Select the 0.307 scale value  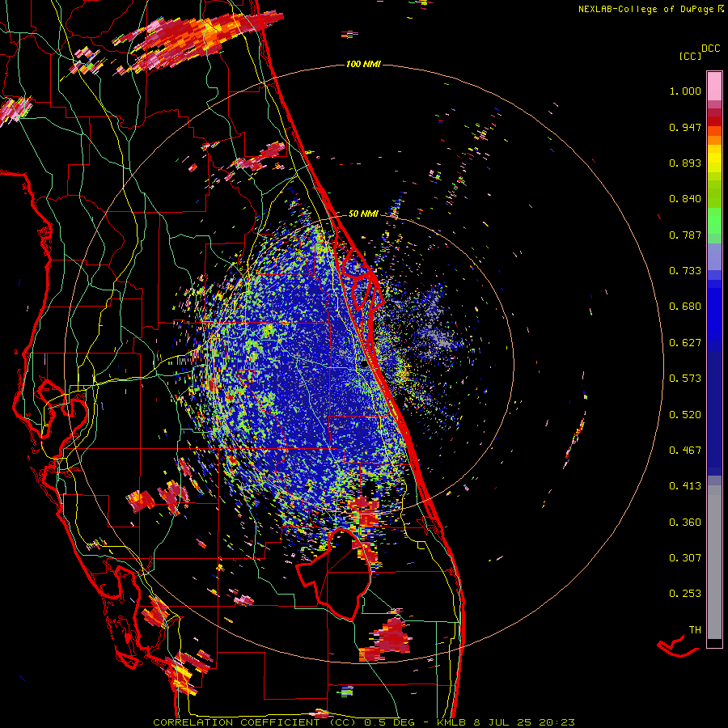pos(685,558)
